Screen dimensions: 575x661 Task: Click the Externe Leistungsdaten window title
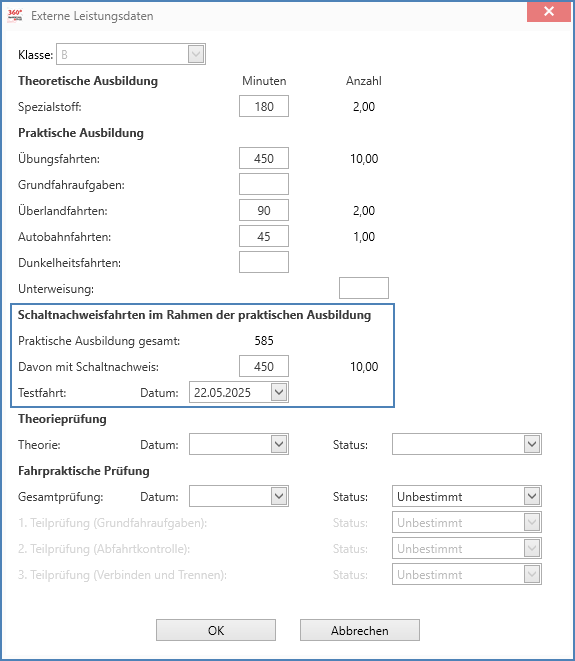[92, 16]
